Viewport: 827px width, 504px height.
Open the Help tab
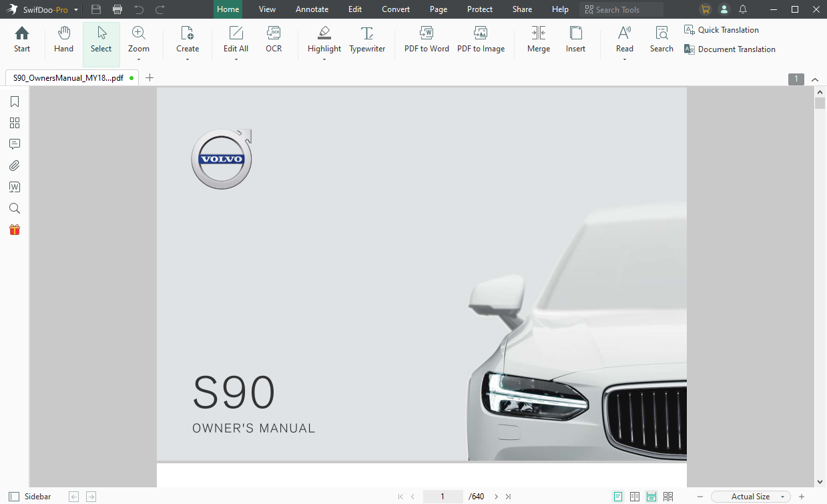click(x=560, y=9)
